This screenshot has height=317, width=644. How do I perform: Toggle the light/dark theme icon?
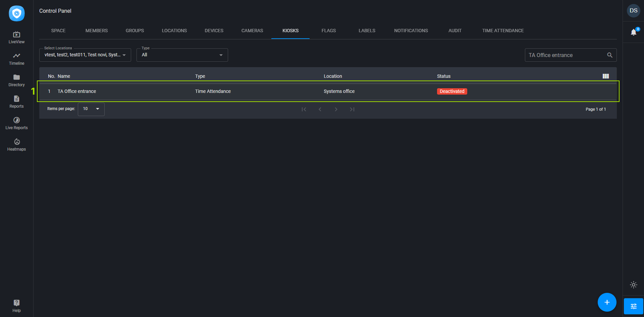pyautogui.click(x=633, y=285)
